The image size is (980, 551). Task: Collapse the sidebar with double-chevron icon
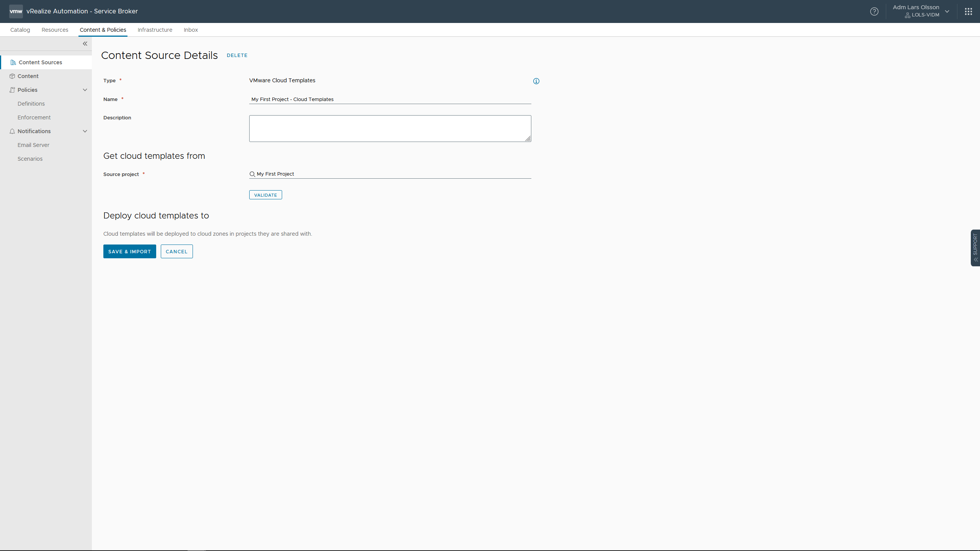(85, 44)
